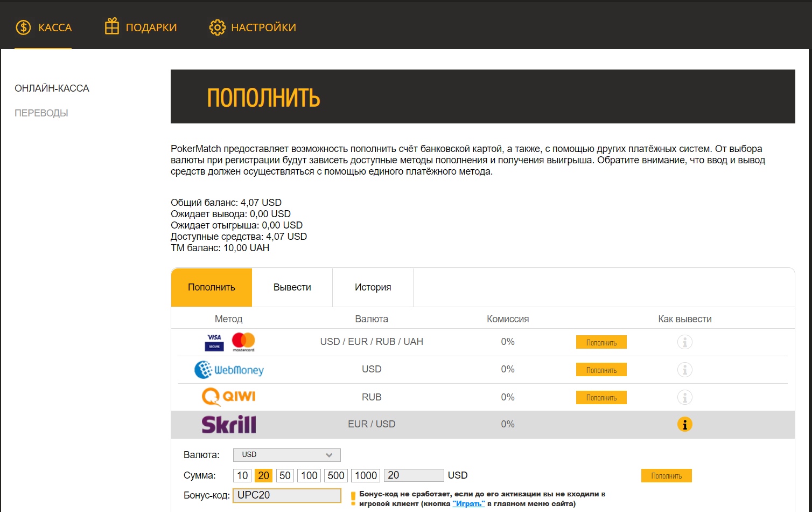The image size is (812, 512).
Task: Open info icon in WebMoney row
Action: click(x=684, y=370)
